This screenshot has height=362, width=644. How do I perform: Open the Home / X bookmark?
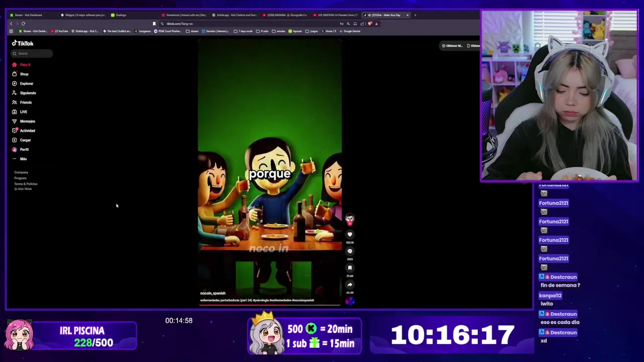pyautogui.click(x=329, y=31)
